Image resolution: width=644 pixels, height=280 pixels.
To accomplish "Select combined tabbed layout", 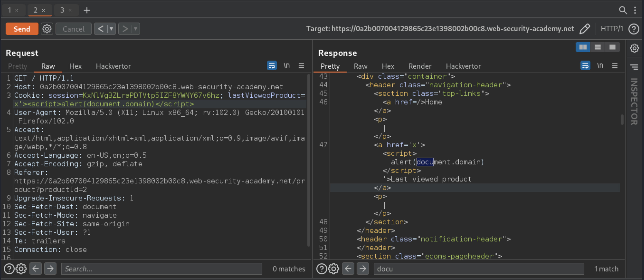I will [x=612, y=47].
